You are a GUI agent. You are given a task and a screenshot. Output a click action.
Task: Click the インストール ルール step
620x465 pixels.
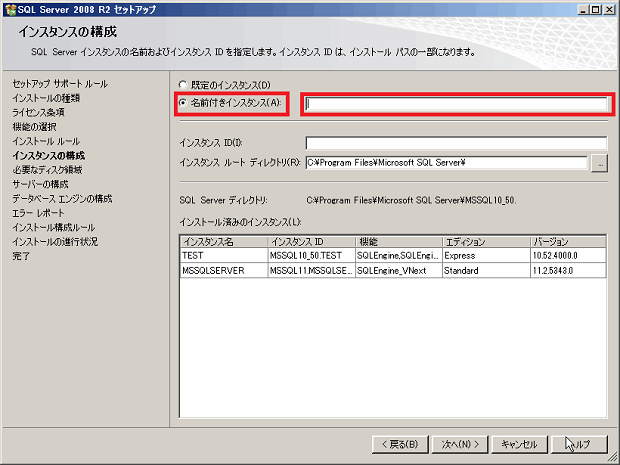[x=46, y=141]
